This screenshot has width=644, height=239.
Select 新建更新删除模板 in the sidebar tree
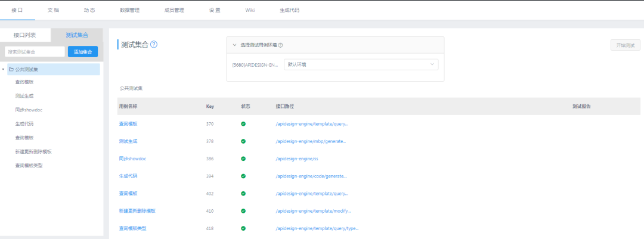tap(33, 151)
